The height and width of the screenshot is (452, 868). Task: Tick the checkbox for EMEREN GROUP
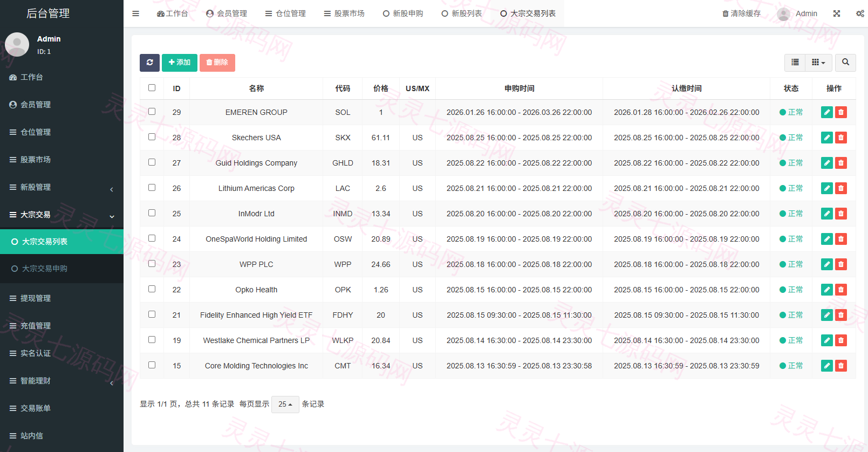pos(152,111)
